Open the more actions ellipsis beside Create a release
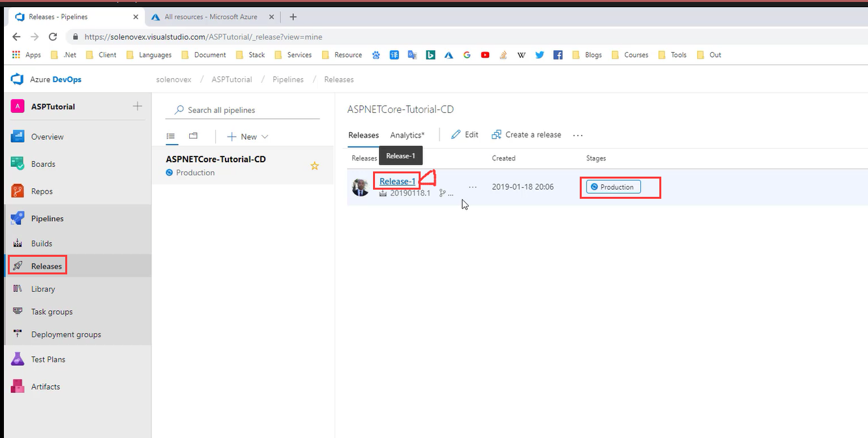Screen dimensions: 868x438 (578, 135)
